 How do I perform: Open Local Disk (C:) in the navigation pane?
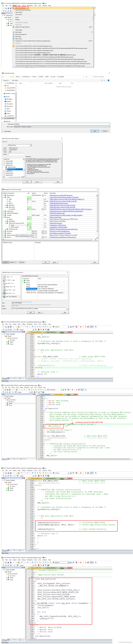(x=10, y=116)
